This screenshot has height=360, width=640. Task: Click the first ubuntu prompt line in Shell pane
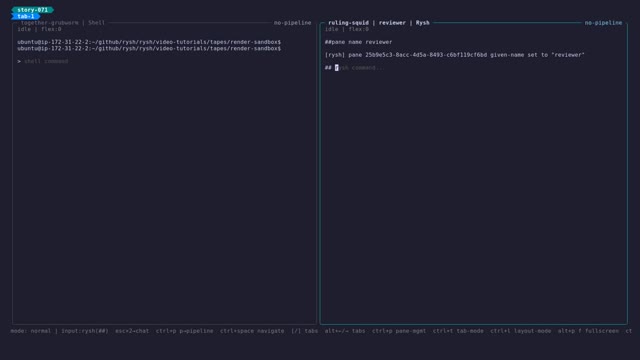coord(149,42)
